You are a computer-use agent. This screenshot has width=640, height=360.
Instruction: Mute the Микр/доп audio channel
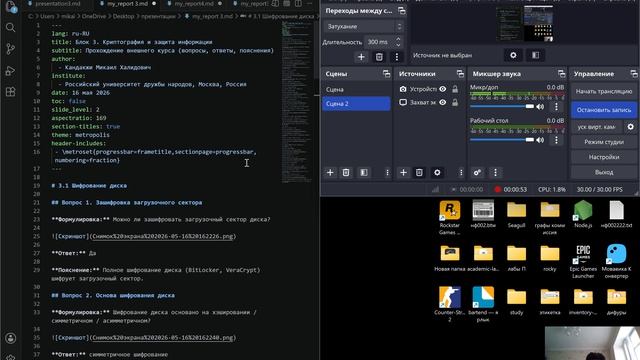(x=540, y=107)
